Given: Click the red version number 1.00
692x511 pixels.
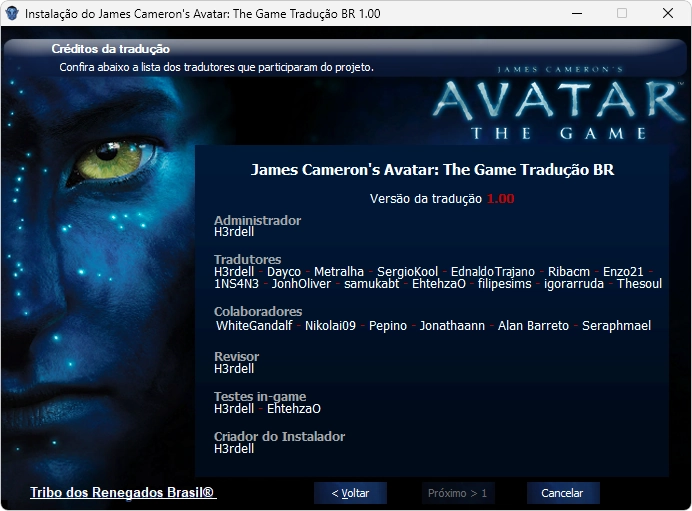Looking at the screenshot, I should click(x=500, y=199).
